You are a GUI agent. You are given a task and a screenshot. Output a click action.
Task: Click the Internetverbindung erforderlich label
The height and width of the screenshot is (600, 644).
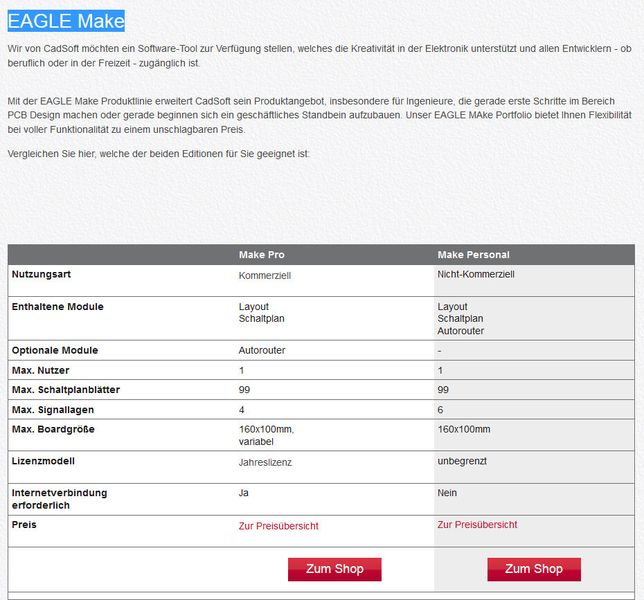click(x=59, y=499)
